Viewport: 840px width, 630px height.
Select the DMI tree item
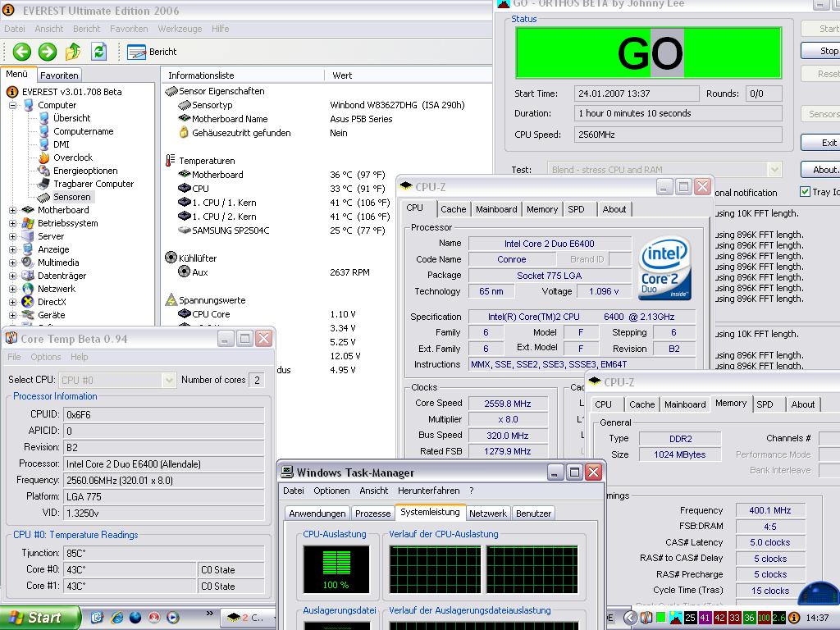tap(61, 144)
